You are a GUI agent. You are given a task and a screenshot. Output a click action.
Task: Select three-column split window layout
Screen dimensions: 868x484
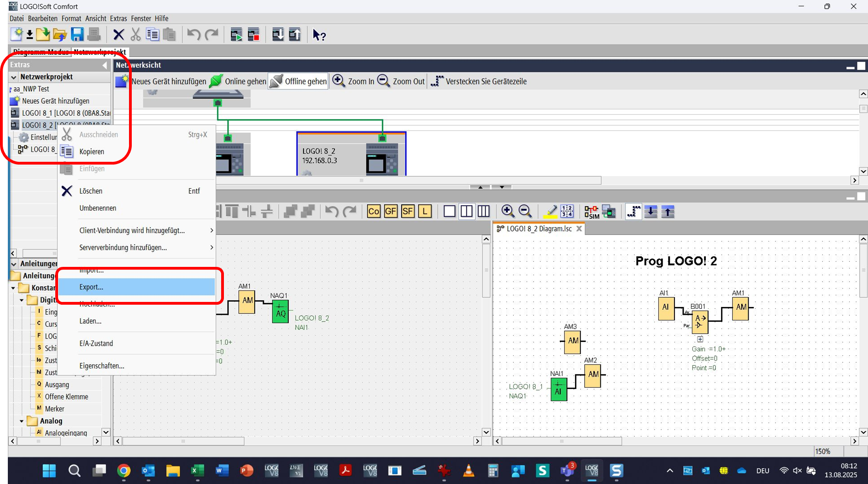point(483,212)
